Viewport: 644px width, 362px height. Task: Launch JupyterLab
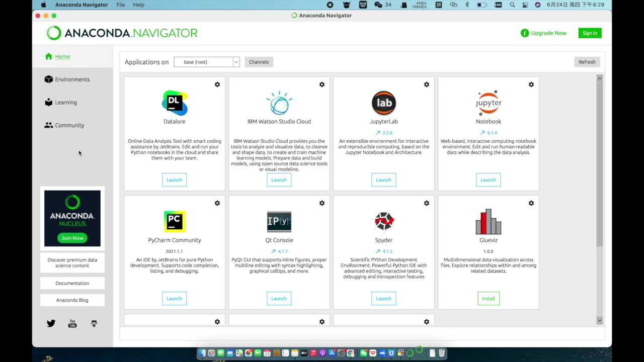383,179
